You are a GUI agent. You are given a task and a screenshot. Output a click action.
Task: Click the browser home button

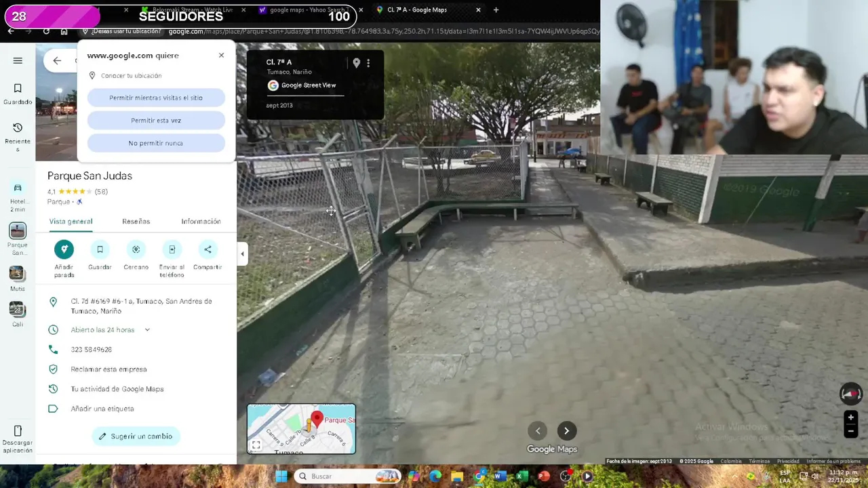[64, 31]
